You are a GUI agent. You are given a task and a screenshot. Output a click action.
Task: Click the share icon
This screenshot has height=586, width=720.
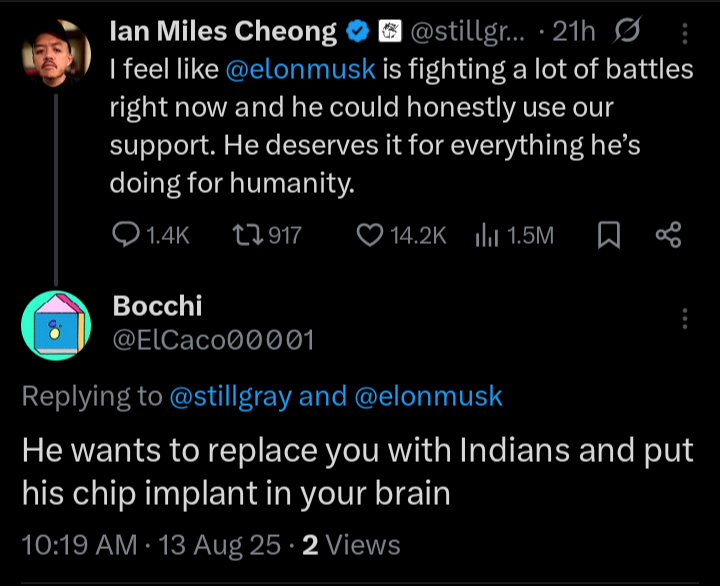tap(667, 235)
